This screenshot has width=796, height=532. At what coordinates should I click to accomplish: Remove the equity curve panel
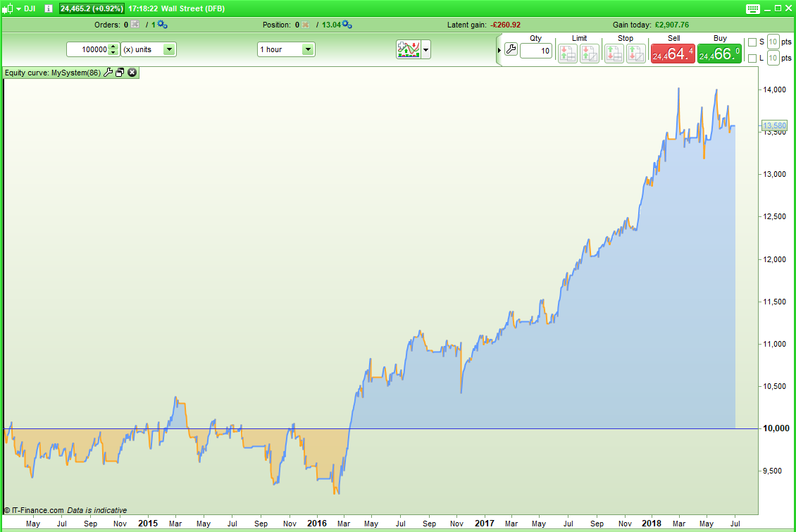coord(132,73)
